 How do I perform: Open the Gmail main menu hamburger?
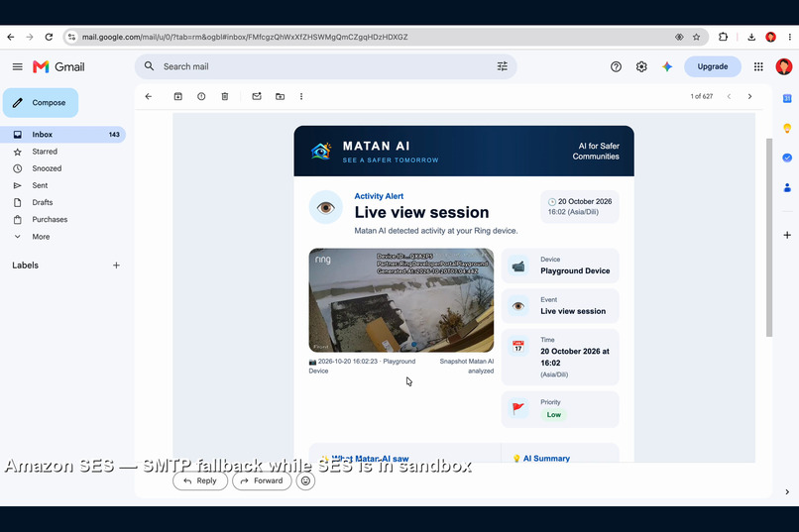(17, 66)
